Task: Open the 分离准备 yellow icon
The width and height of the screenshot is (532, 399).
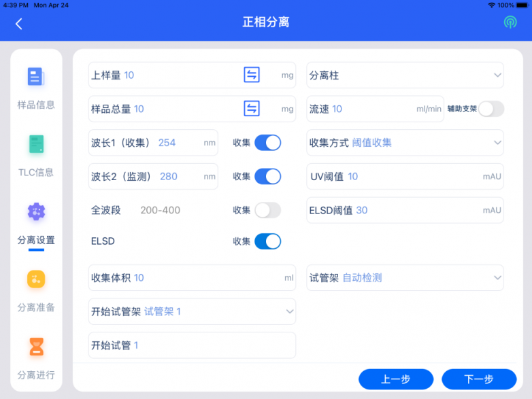Action: (36, 279)
